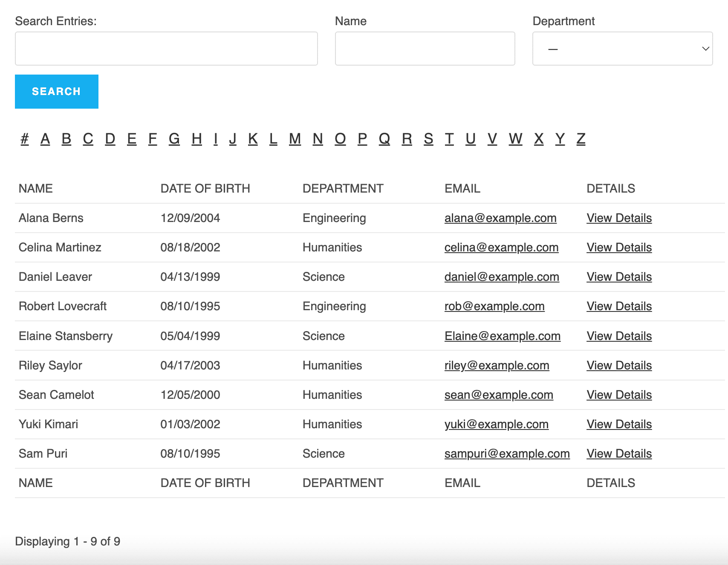Filter entries by letter O
The height and width of the screenshot is (565, 728).
340,139
